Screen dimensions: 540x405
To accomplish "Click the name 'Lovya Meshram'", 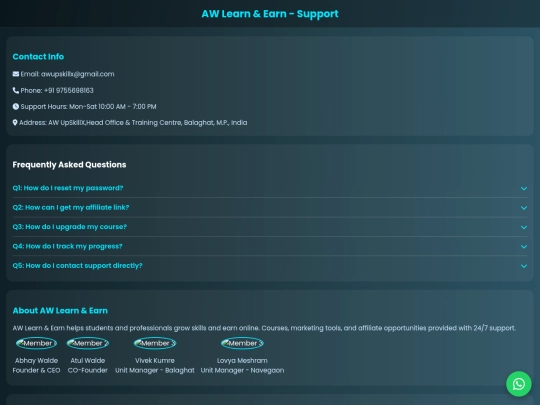I will (242, 361).
